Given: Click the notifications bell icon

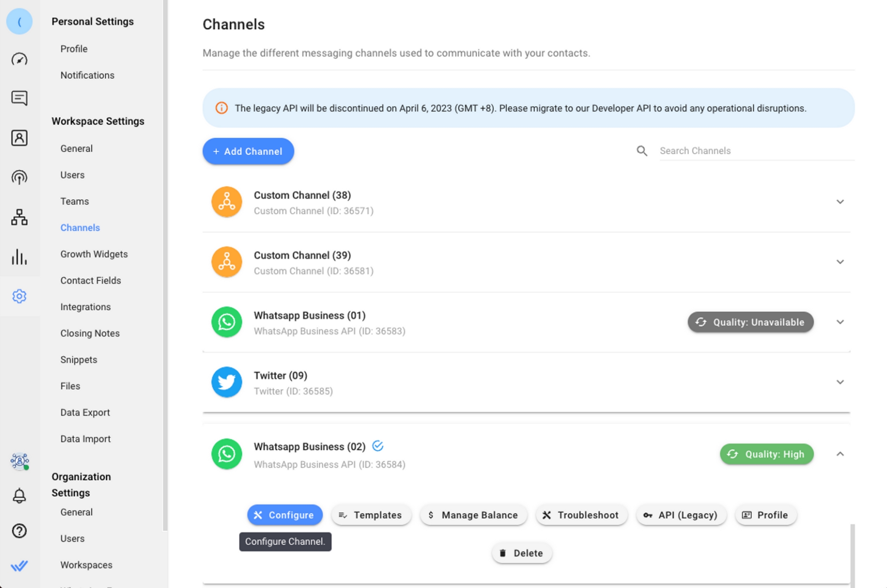Looking at the screenshot, I should [19, 495].
